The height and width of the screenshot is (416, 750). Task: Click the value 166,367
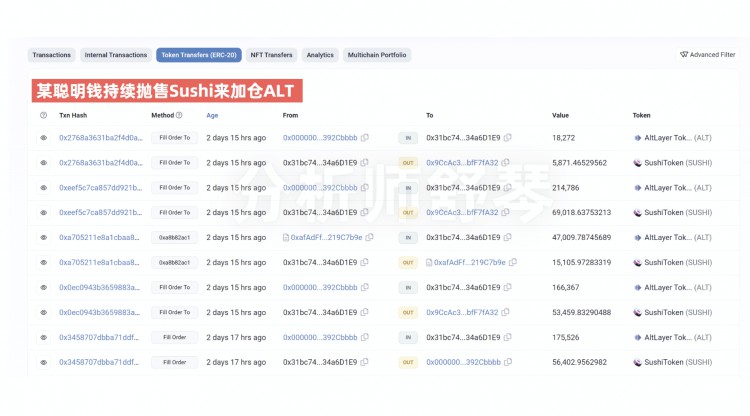tap(565, 287)
